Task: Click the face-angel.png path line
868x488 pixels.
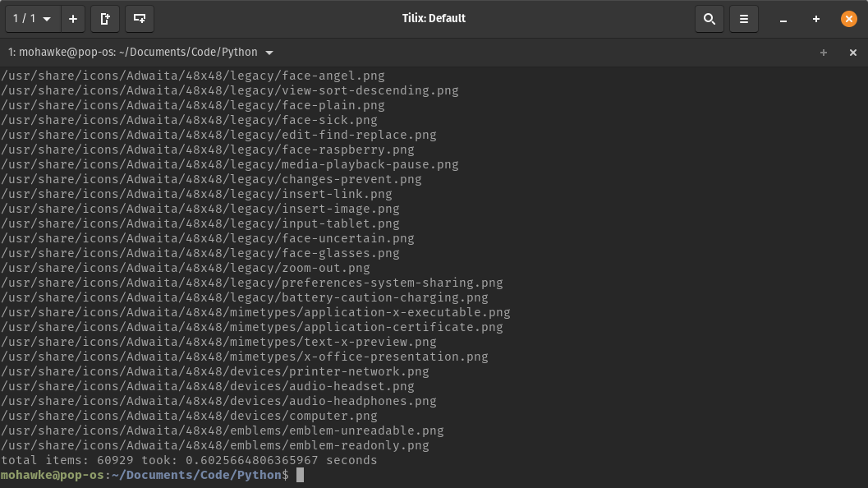Action: click(192, 76)
